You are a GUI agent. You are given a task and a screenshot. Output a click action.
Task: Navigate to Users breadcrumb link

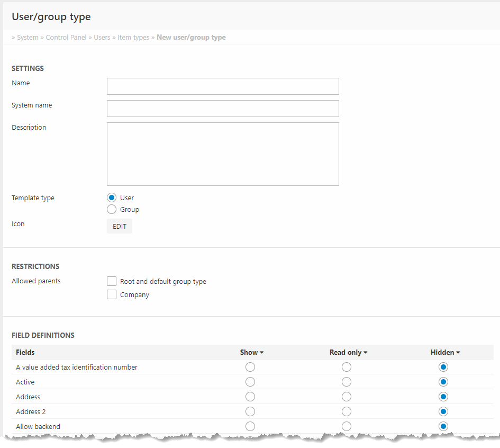click(x=102, y=38)
